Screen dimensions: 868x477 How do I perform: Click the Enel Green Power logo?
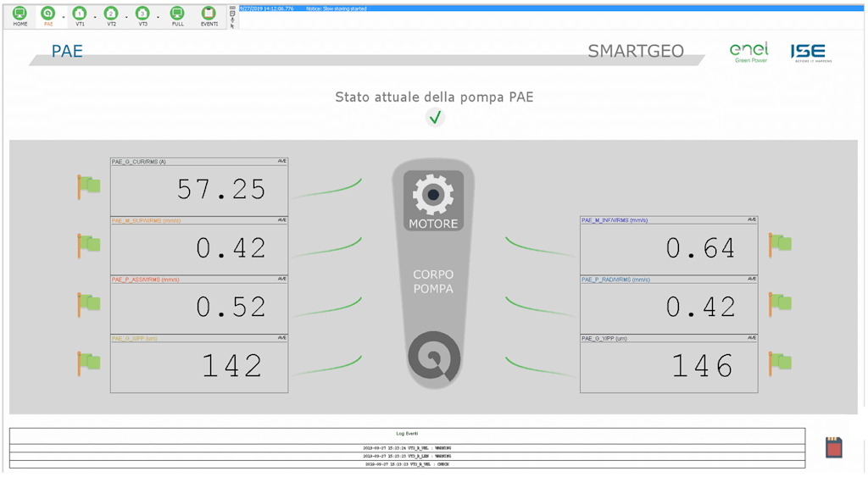tap(749, 53)
